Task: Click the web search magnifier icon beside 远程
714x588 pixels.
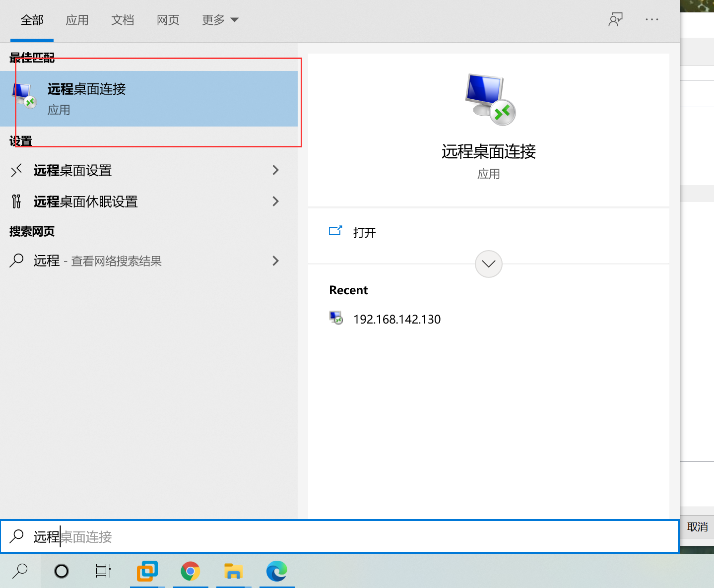Action: click(x=16, y=261)
